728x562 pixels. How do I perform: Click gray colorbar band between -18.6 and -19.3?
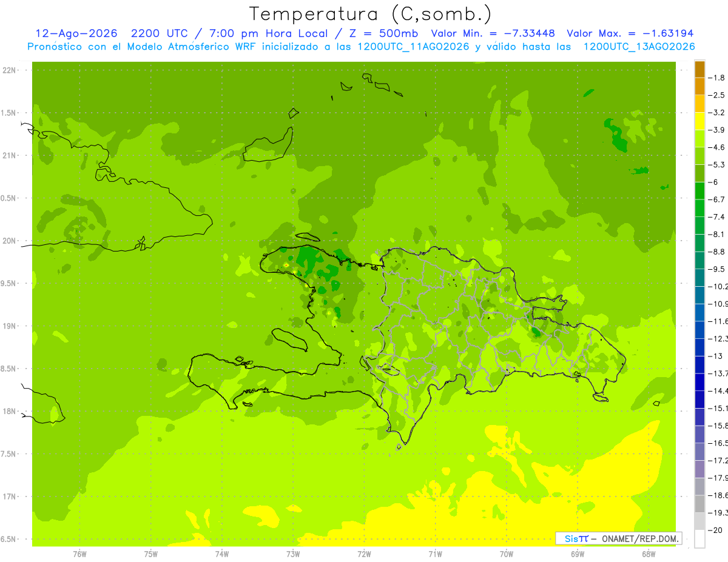700,504
